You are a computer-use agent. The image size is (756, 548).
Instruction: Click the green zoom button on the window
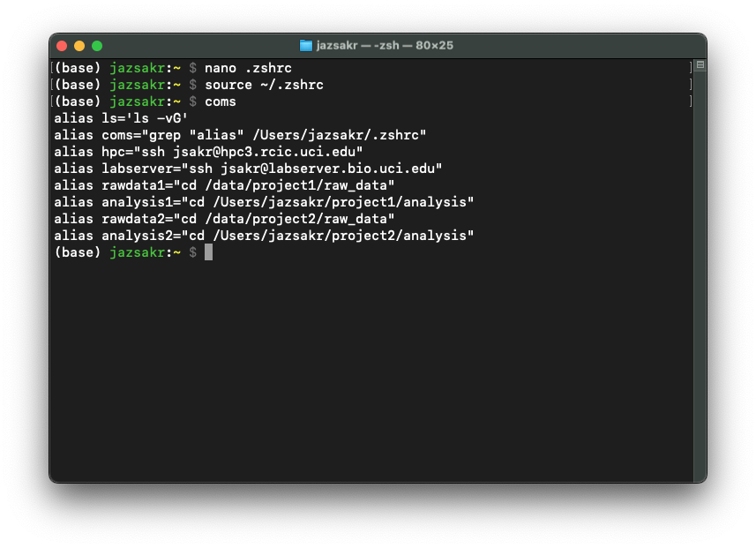(97, 45)
